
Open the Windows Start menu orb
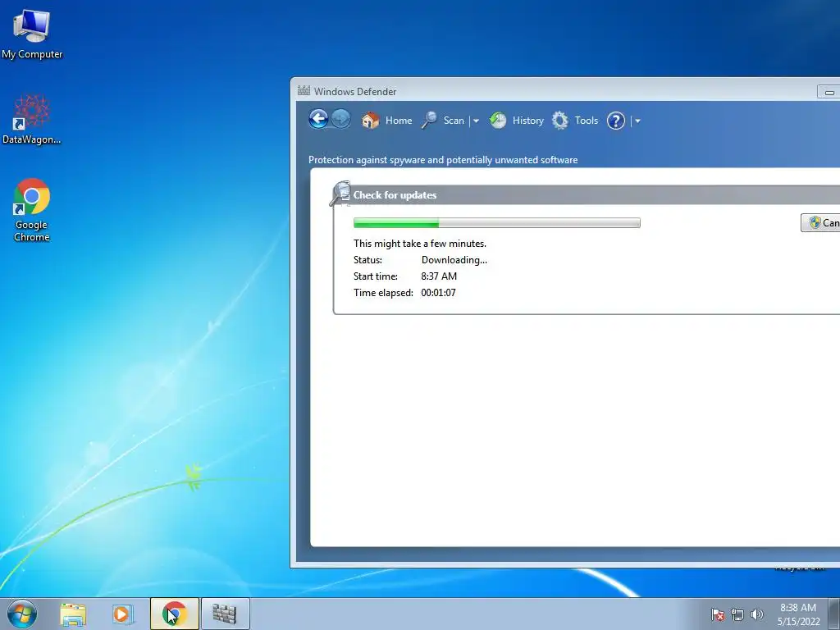[22, 614]
